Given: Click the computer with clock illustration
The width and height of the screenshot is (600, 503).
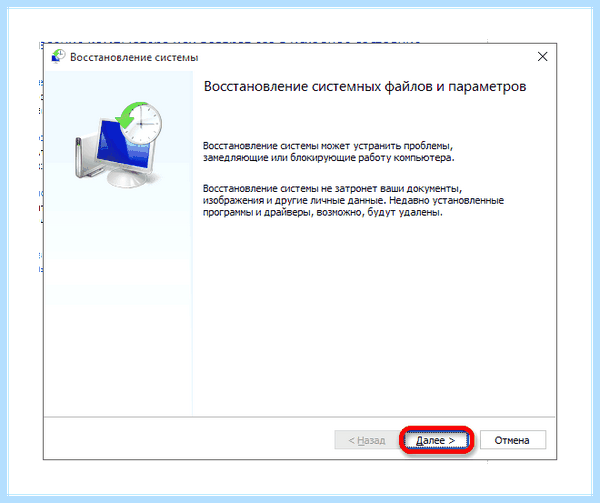Looking at the screenshot, I should pyautogui.click(x=118, y=145).
